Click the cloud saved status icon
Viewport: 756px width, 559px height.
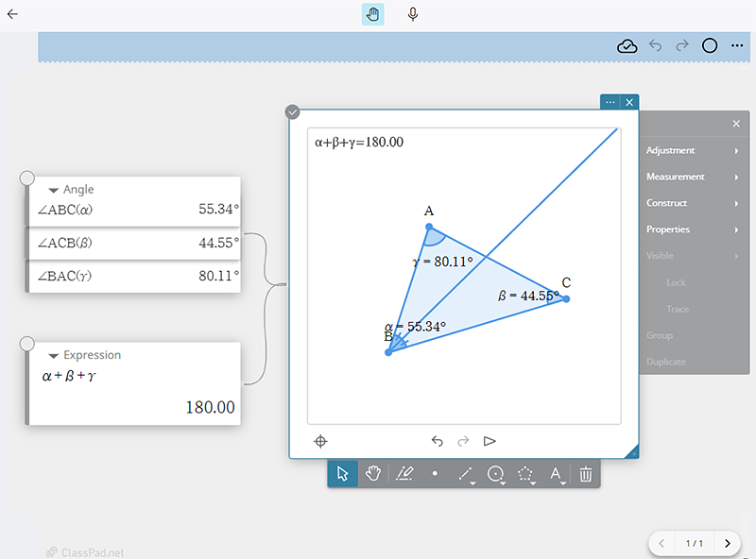pyautogui.click(x=627, y=46)
